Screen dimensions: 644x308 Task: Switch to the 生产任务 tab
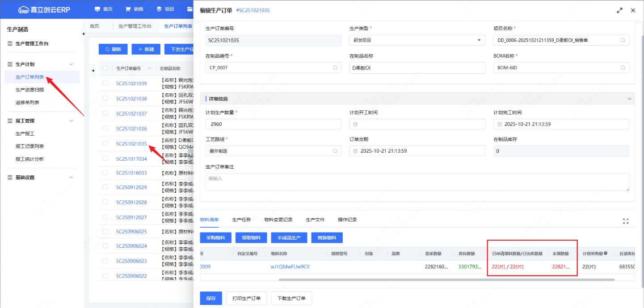241,220
